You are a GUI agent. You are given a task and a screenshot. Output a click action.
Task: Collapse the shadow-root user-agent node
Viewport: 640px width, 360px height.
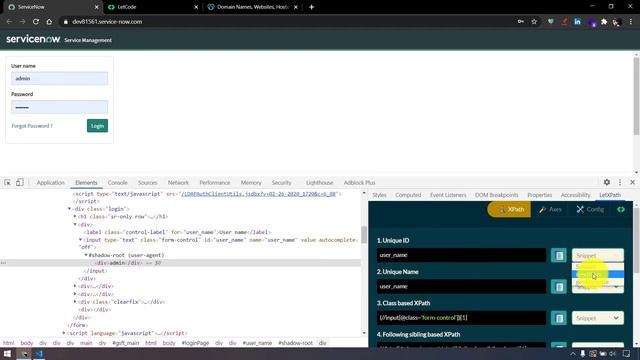[x=86, y=255]
